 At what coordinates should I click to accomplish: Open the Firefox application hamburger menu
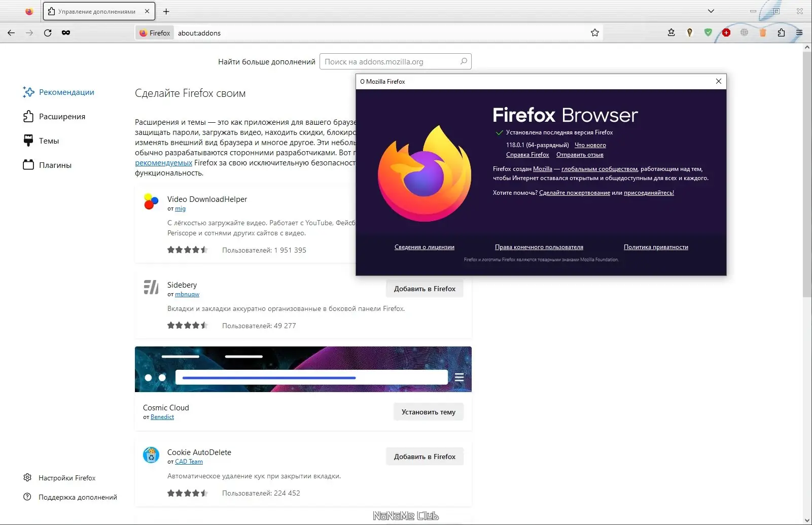799,33
